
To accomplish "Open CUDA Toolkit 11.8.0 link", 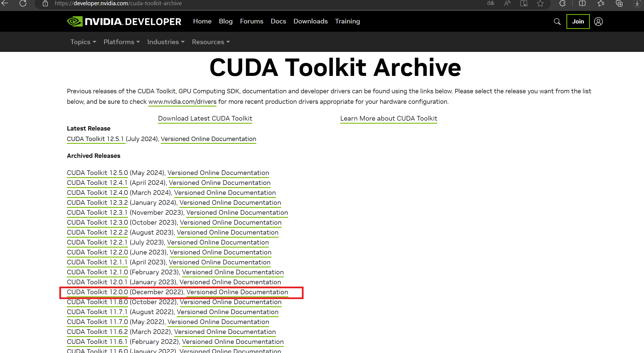I will (97, 302).
